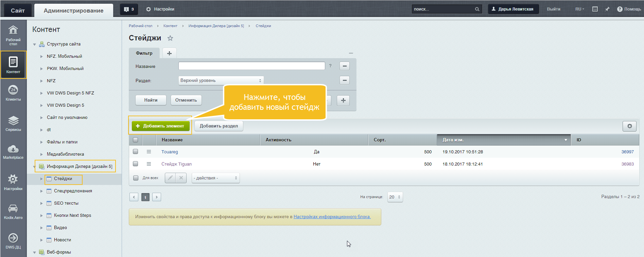Click the Добавить раздел button

pos(219,126)
